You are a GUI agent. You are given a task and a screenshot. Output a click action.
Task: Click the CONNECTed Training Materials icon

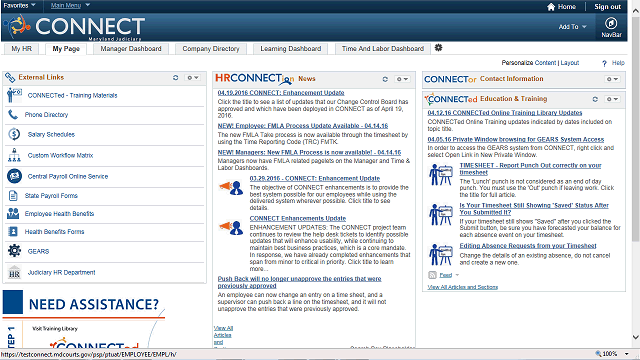(x=14, y=95)
